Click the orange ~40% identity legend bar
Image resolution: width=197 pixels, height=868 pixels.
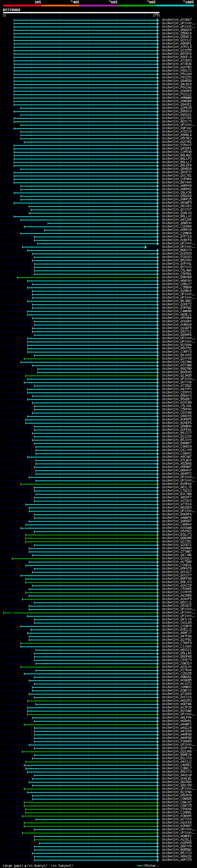pos(60,6)
